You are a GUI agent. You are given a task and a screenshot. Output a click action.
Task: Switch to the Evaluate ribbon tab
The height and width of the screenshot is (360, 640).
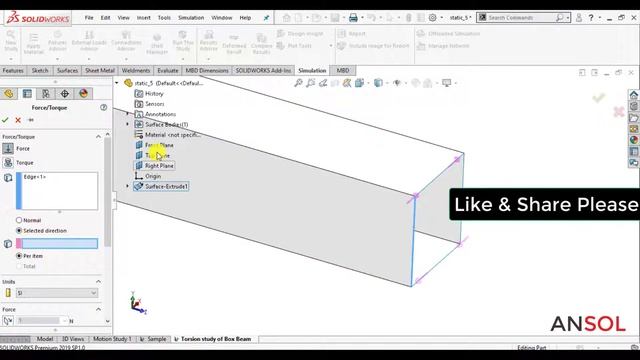click(x=168, y=71)
